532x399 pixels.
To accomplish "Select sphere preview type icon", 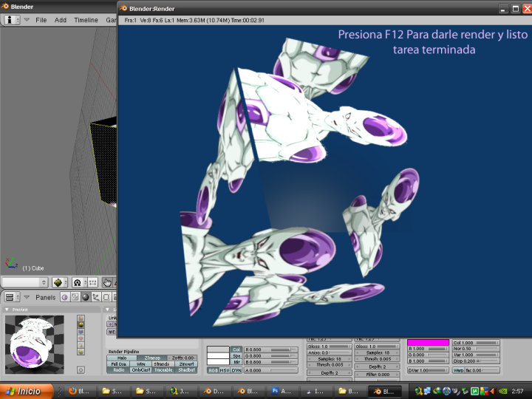I will (81, 324).
